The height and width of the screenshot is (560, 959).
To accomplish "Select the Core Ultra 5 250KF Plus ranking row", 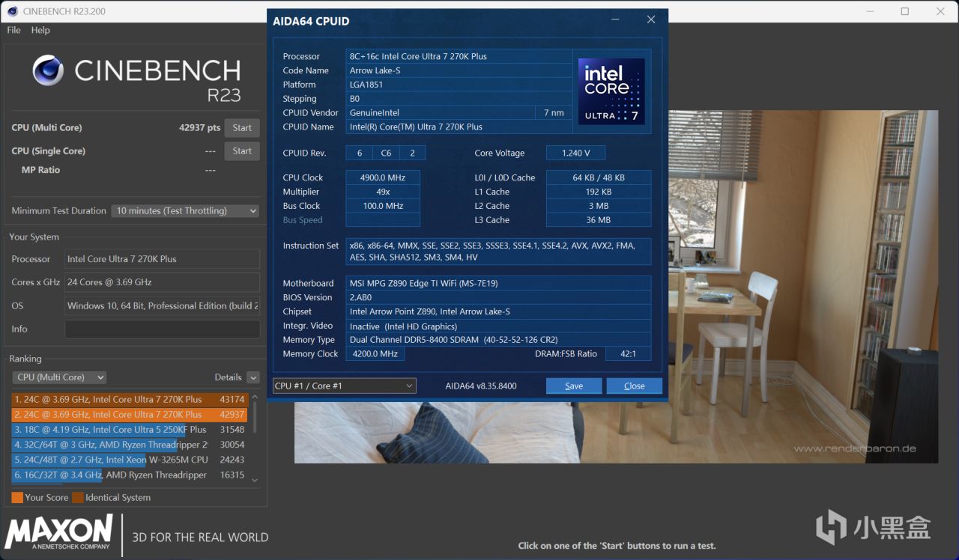I will [130, 430].
